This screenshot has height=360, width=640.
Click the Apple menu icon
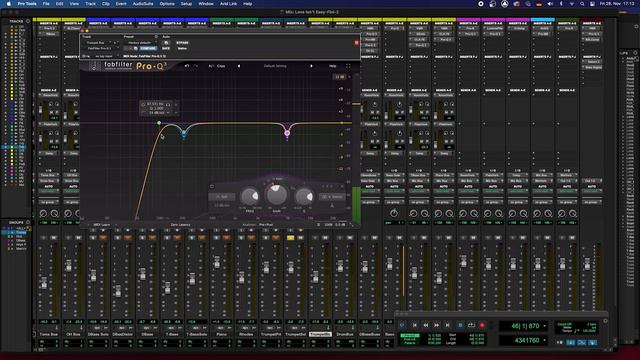click(9, 4)
